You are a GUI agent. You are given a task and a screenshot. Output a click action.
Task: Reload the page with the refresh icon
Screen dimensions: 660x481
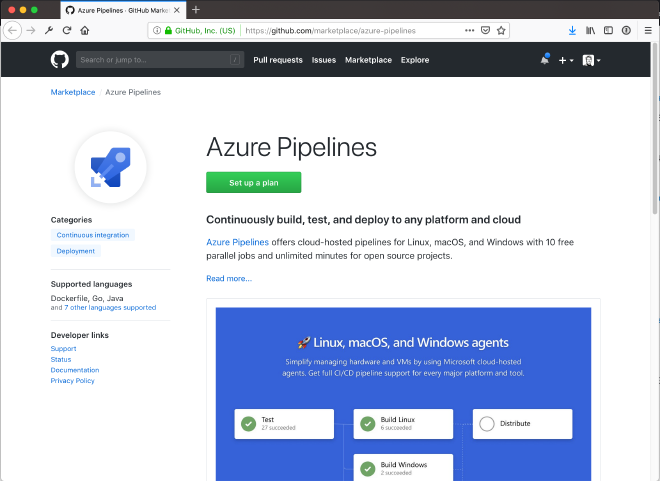67,30
